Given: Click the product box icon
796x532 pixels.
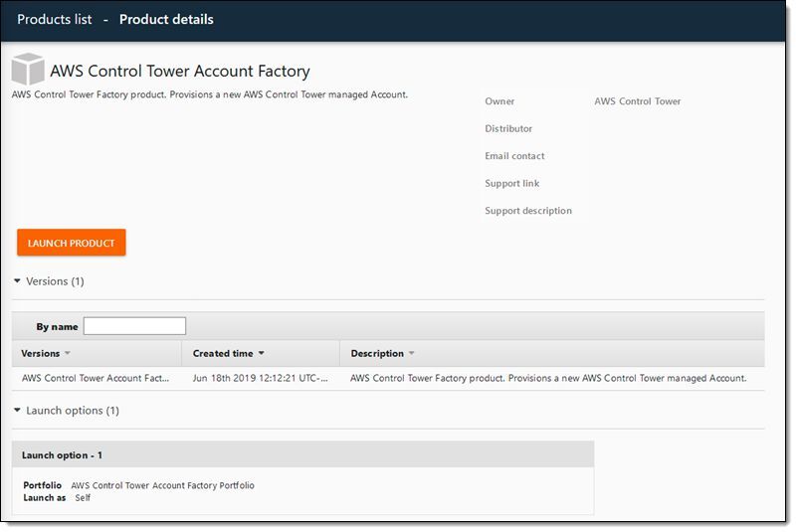Looking at the screenshot, I should point(28,69).
